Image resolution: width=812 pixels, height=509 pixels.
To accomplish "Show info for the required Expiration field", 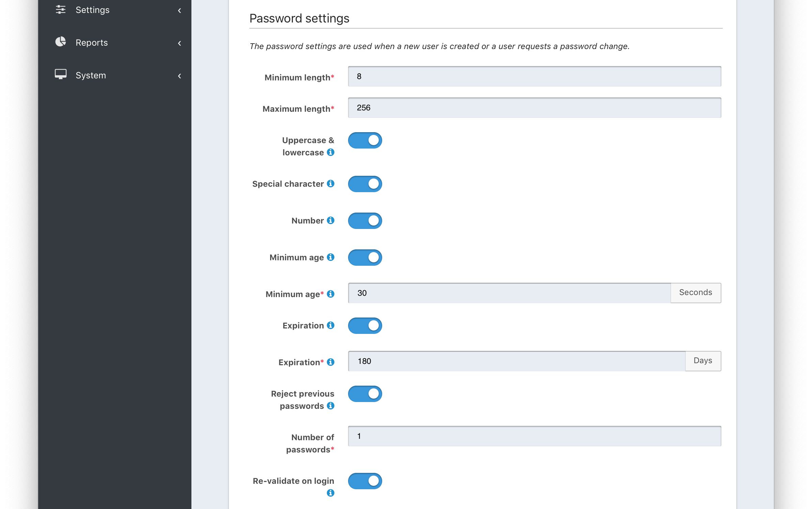I will click(x=330, y=362).
